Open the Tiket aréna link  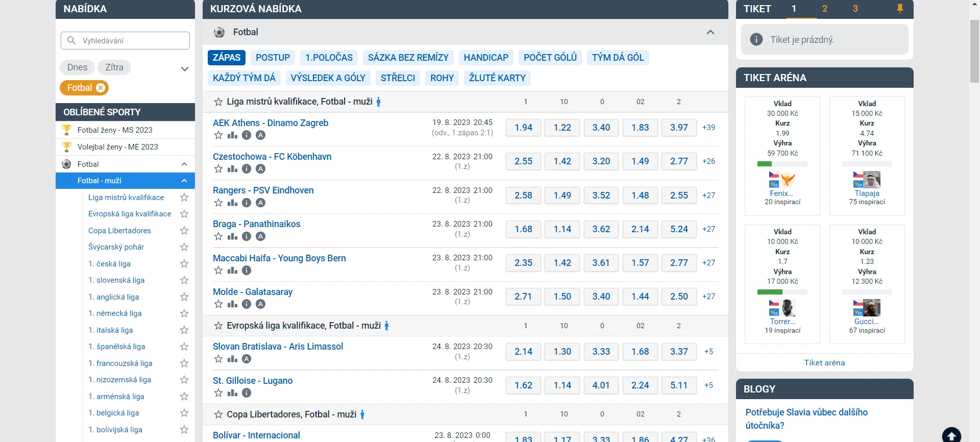tap(824, 362)
